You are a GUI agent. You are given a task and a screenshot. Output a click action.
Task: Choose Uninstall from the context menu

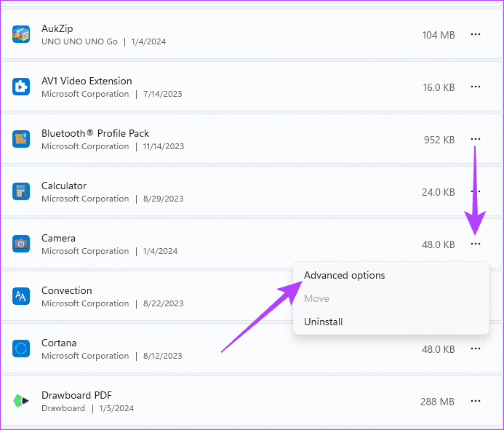click(391, 322)
